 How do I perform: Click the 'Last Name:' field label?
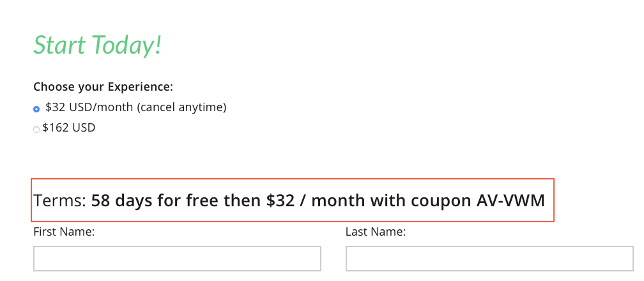pyautogui.click(x=376, y=232)
